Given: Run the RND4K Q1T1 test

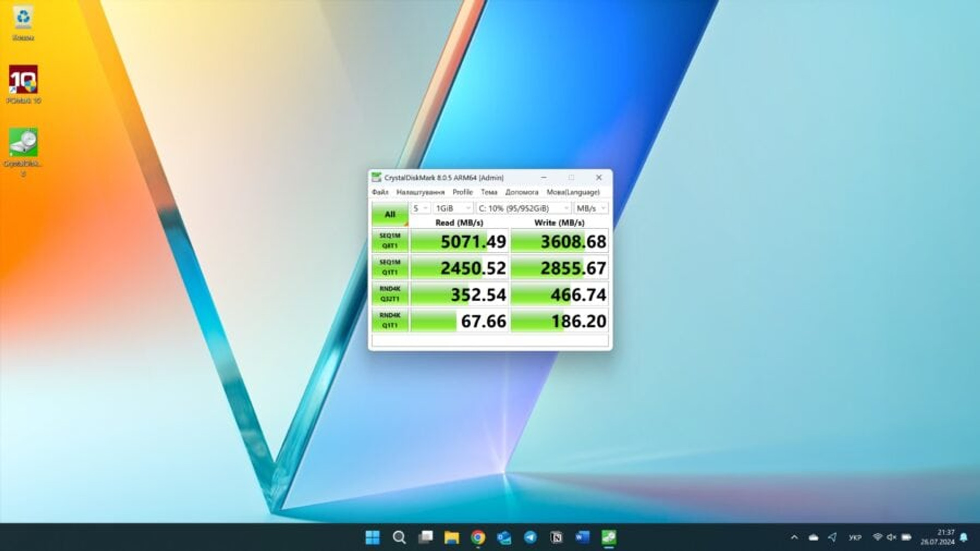Looking at the screenshot, I should (390, 321).
